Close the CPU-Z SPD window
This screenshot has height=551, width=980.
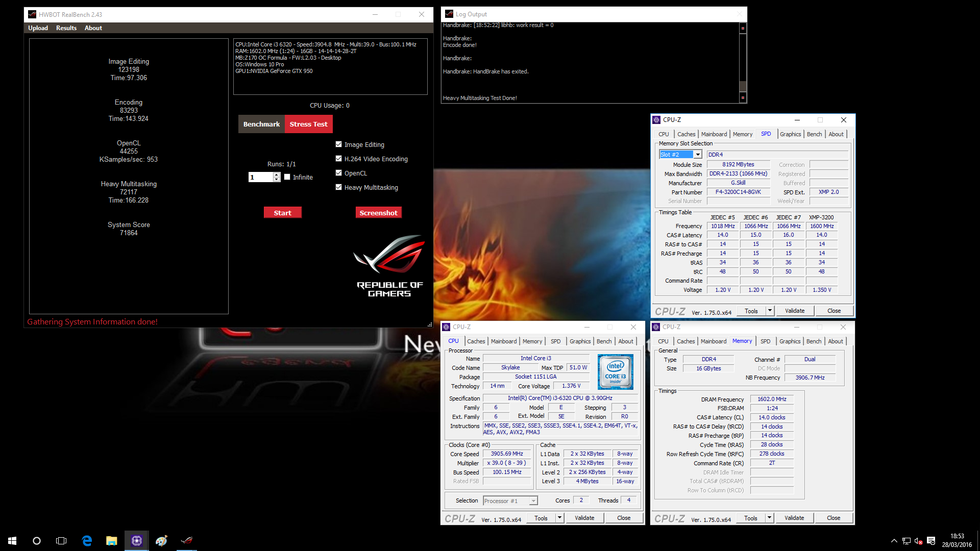[844, 120]
